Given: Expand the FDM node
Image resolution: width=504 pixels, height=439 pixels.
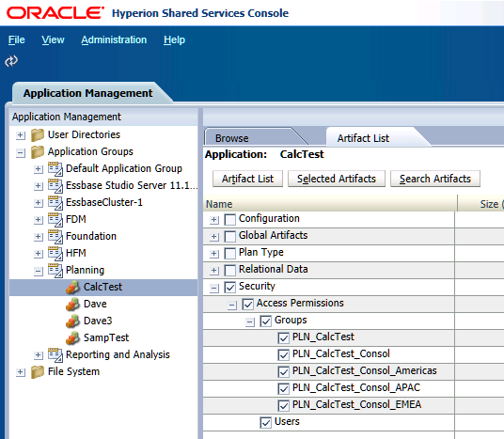Looking at the screenshot, I should tap(39, 220).
